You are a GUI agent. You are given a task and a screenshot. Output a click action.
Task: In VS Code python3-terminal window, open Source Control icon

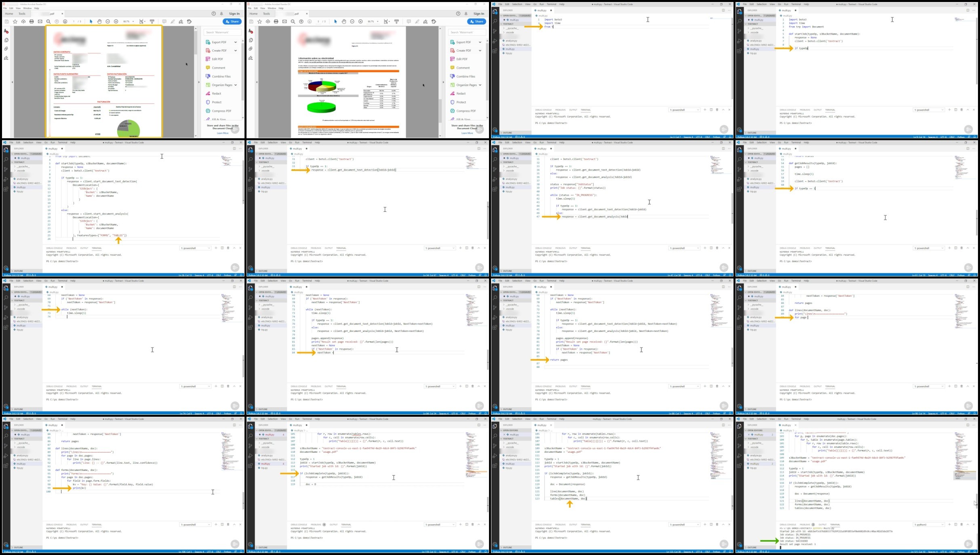coord(739,446)
